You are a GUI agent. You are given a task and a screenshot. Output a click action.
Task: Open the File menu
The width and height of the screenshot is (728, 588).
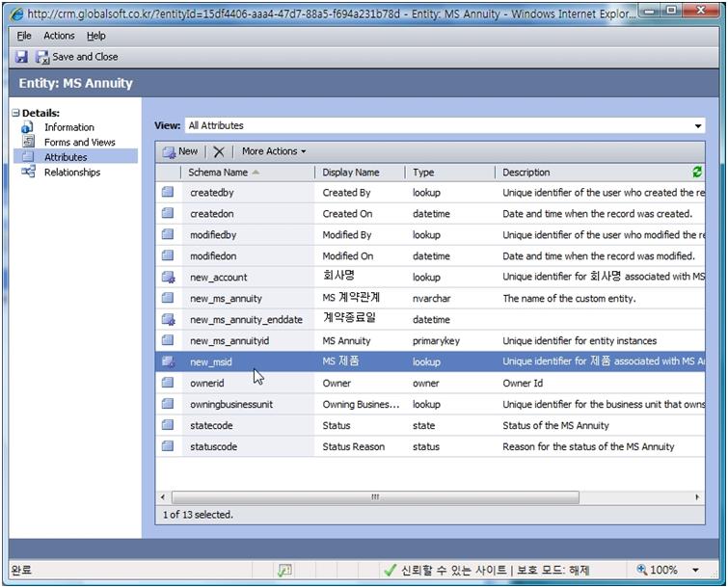pos(24,36)
